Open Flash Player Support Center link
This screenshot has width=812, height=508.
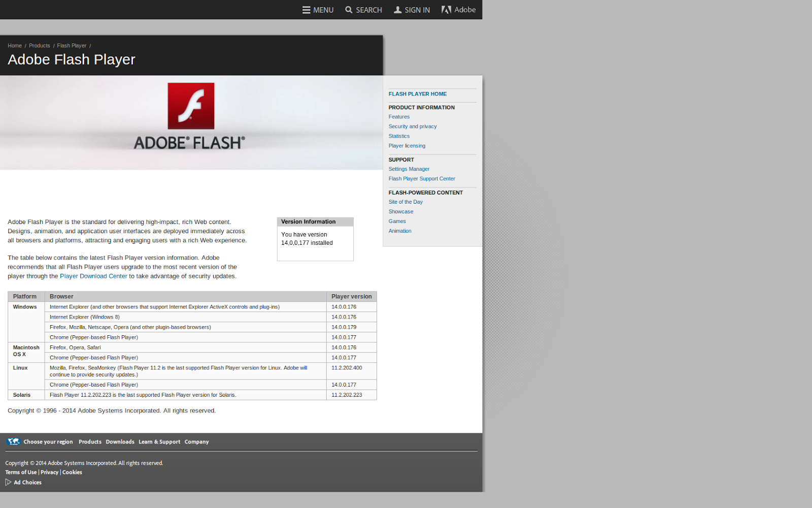(422, 179)
